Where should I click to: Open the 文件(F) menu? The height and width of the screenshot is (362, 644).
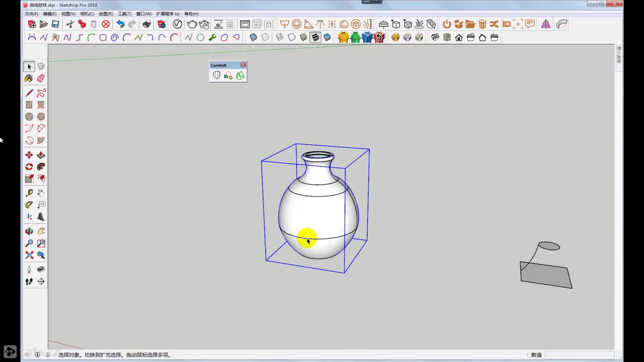coord(31,14)
